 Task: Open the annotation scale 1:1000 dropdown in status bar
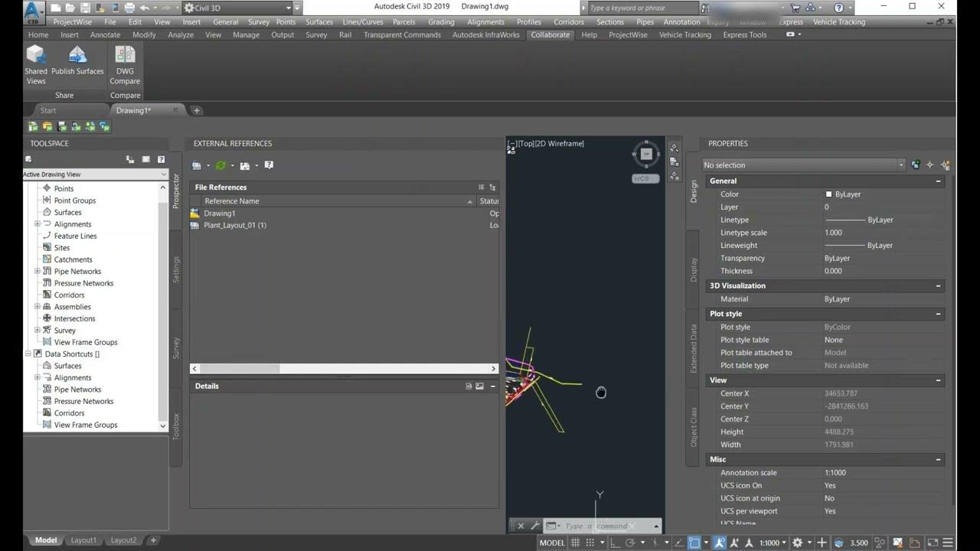774,543
